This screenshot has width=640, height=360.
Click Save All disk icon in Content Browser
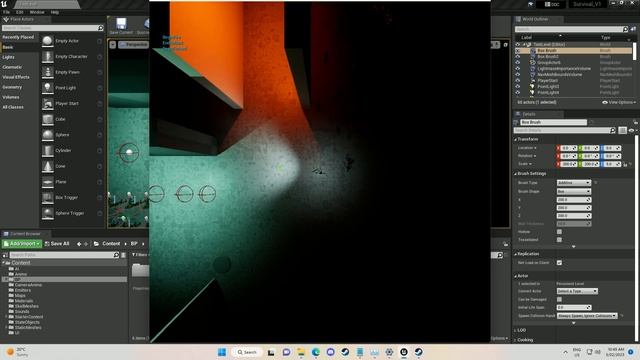(47, 244)
